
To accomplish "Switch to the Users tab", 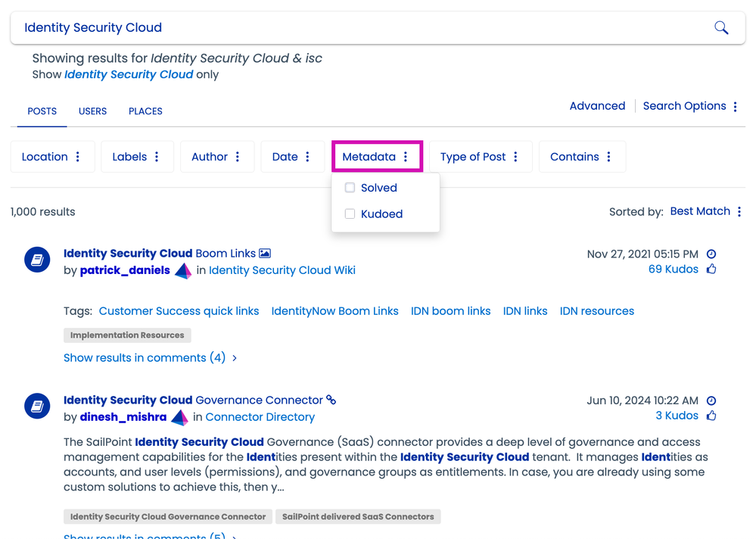I will [92, 111].
